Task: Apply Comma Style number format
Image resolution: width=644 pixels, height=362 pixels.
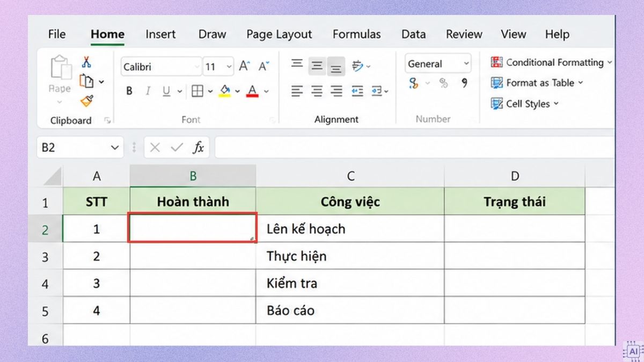Action: (464, 83)
